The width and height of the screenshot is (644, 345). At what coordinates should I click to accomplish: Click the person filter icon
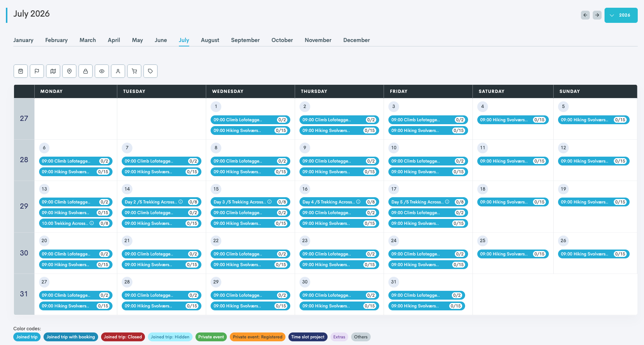(118, 71)
